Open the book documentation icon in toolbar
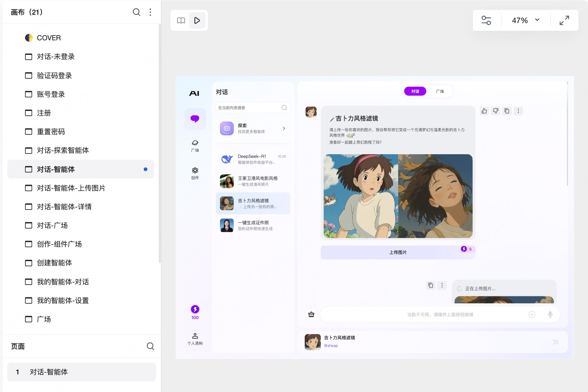Viewport: 588px width, 392px height. 181,21
